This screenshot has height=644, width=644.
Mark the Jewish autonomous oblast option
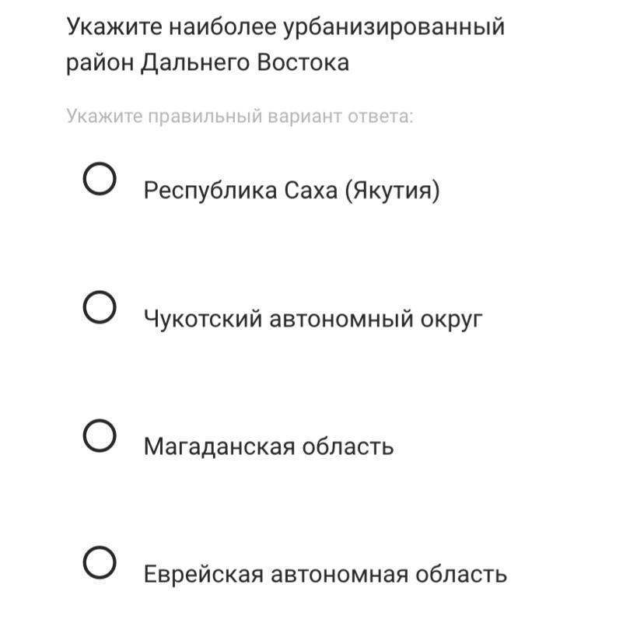pyautogui.click(x=100, y=562)
